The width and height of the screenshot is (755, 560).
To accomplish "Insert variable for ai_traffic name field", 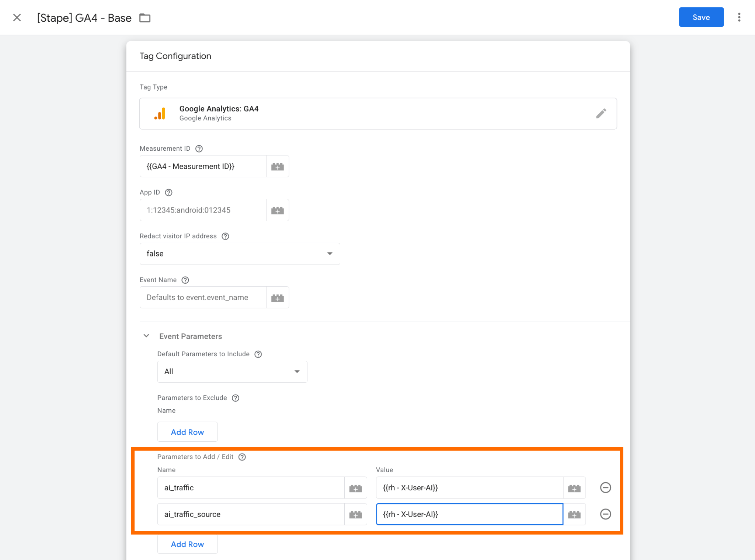I will (x=356, y=488).
